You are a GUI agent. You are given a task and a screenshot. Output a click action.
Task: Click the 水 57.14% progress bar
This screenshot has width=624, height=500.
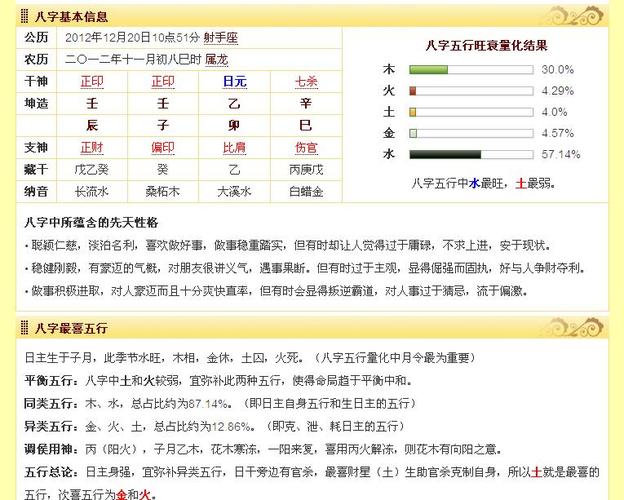471,154
